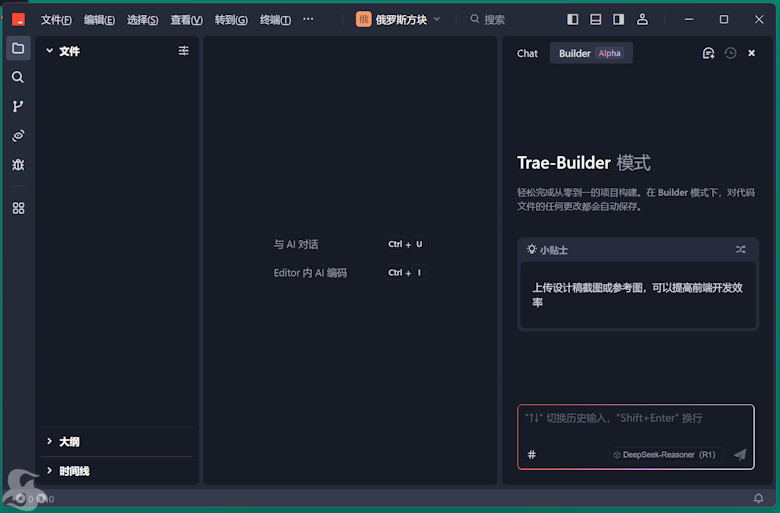The width and height of the screenshot is (780, 513).
Task: Open the 俄罗斯方块 project dropdown
Action: [x=398, y=19]
